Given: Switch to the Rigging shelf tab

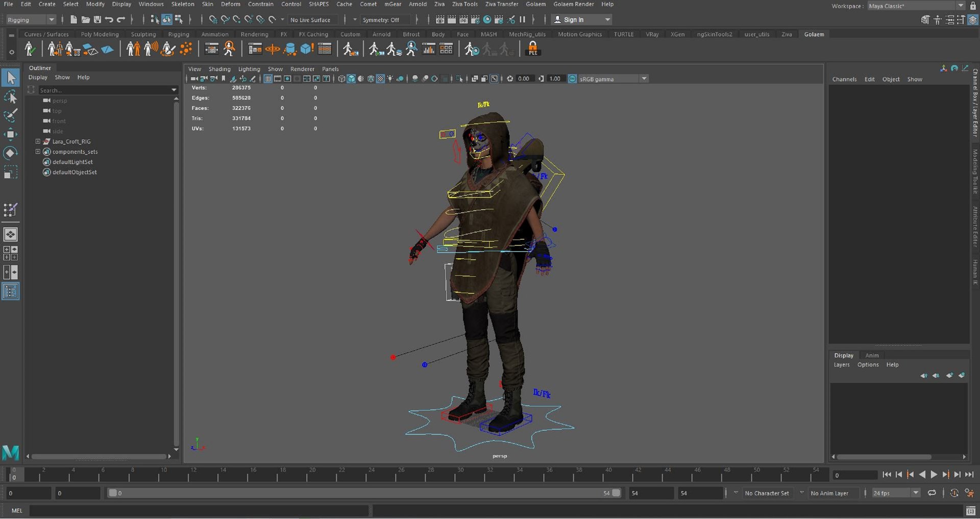Looking at the screenshot, I should (x=179, y=34).
